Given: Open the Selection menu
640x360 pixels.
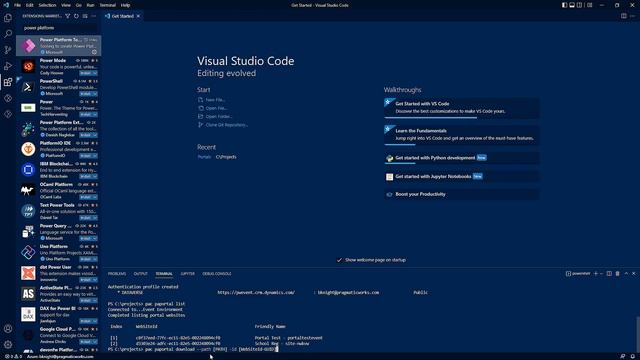Looking at the screenshot, I should point(47,5).
